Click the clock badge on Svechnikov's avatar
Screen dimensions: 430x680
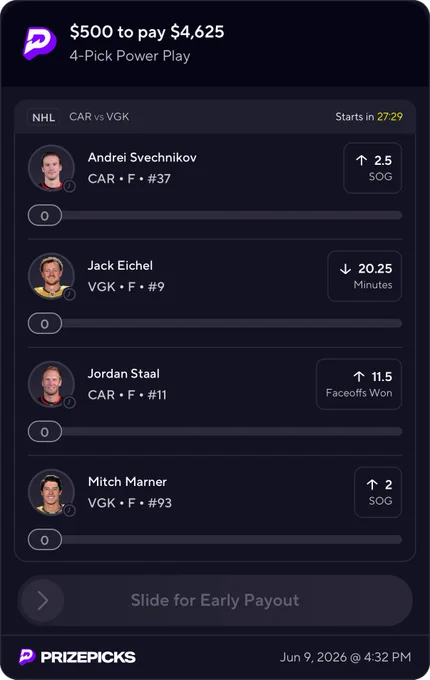coord(69,186)
